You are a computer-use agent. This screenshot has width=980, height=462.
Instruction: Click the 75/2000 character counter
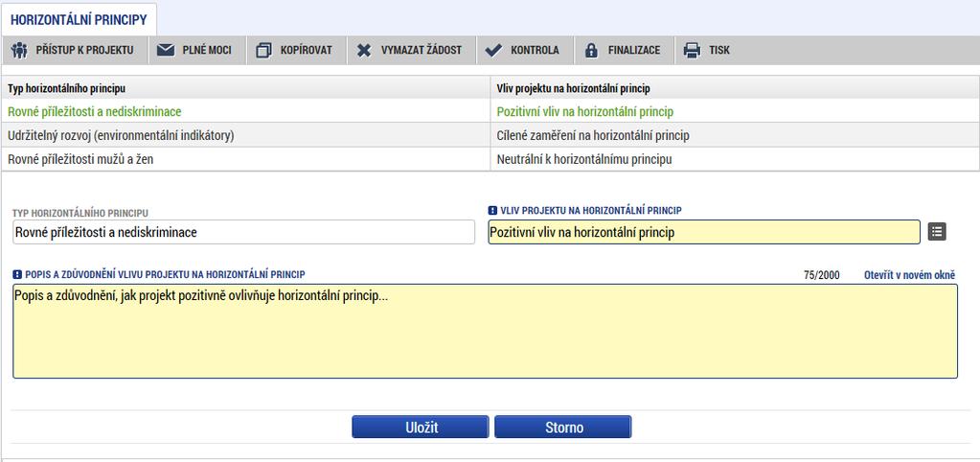pyautogui.click(x=822, y=275)
